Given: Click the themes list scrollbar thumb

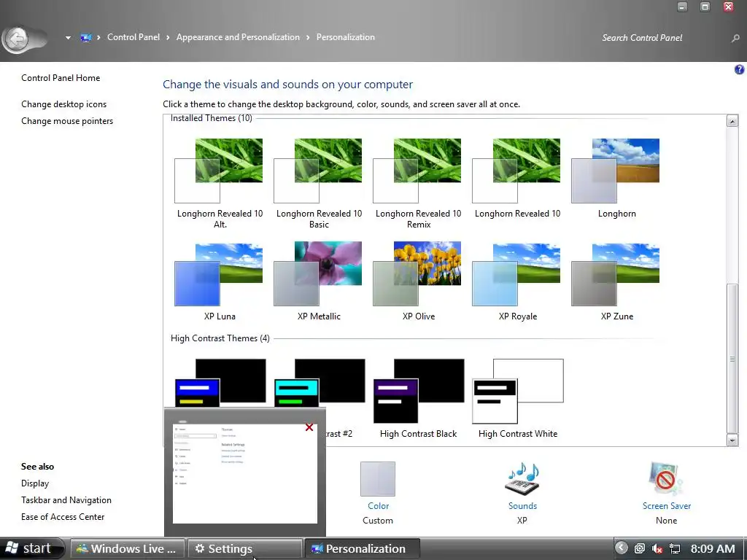Looking at the screenshot, I should (732, 358).
